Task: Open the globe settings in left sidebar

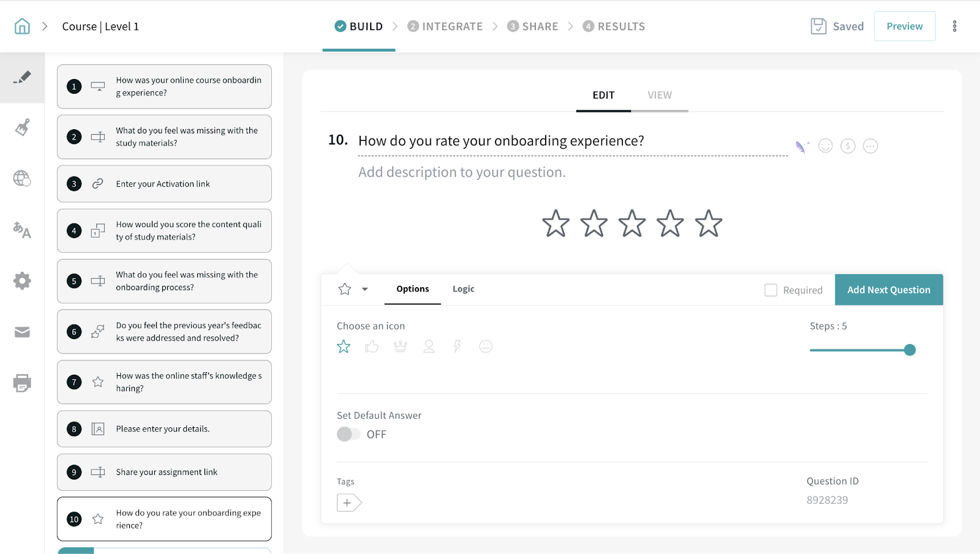Action: 22,178
